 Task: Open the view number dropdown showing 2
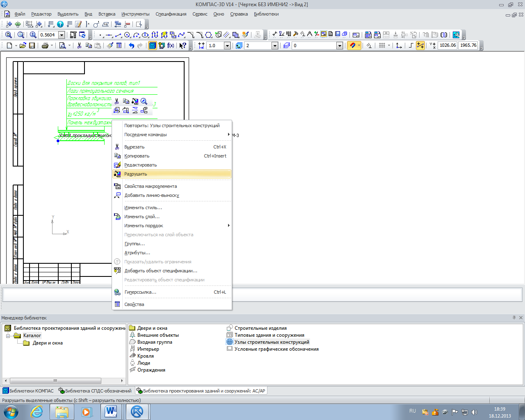pyautogui.click(x=275, y=46)
